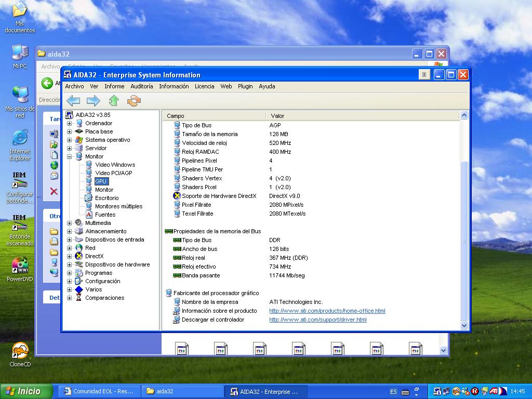Click the Varios blue diamond icon
This screenshot has height=399, width=532.
[x=79, y=289]
